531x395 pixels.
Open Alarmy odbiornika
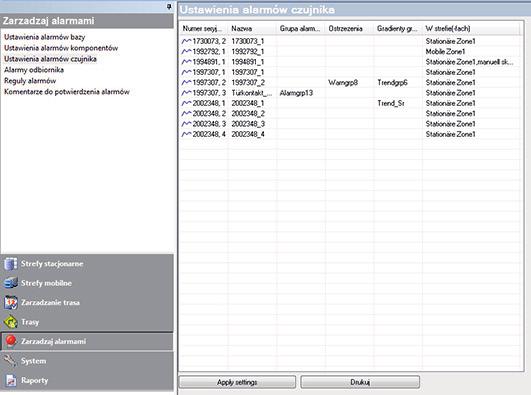point(34,70)
